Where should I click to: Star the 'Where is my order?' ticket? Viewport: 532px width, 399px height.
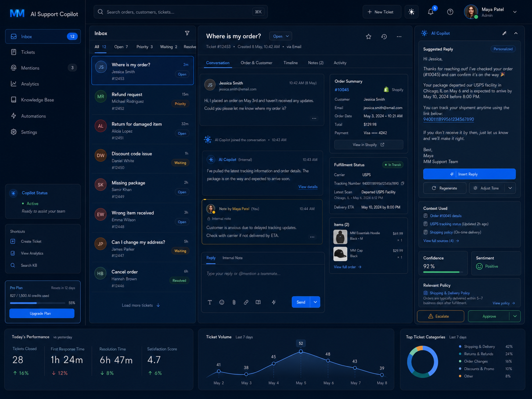(x=369, y=36)
